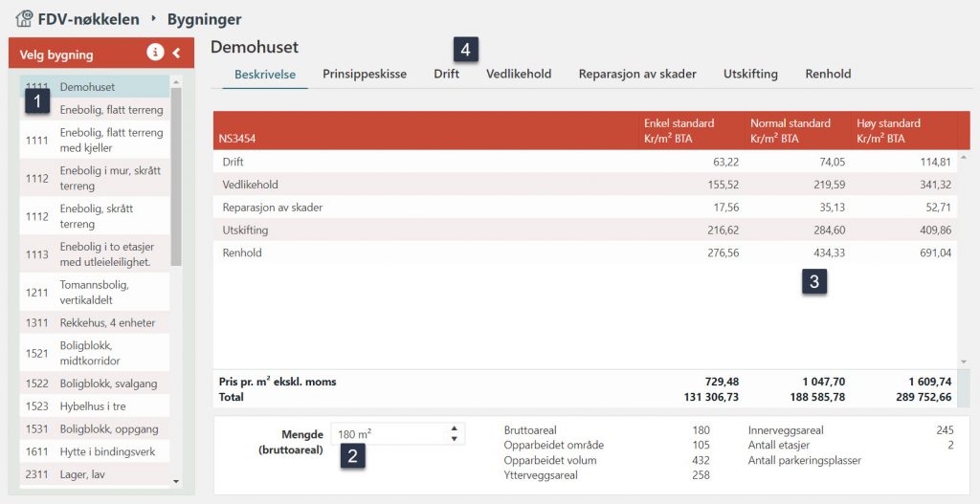Go to the Vedlikehold tab

coord(518,74)
